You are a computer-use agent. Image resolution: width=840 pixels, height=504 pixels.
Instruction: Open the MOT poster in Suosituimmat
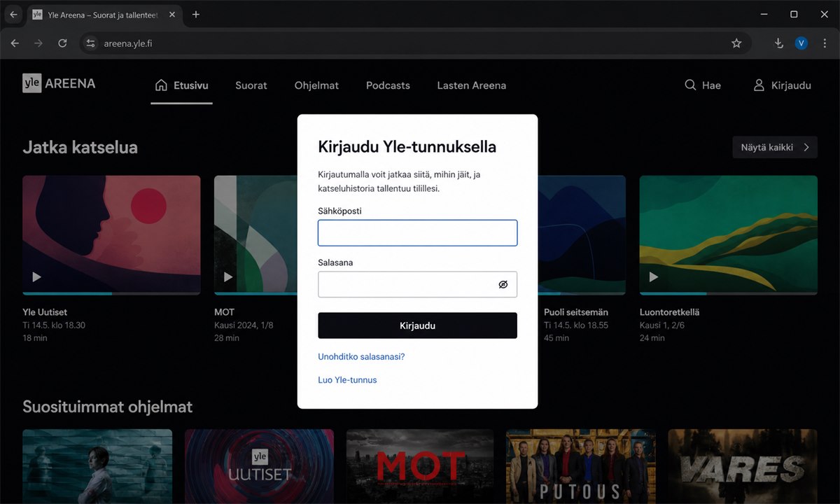421,466
